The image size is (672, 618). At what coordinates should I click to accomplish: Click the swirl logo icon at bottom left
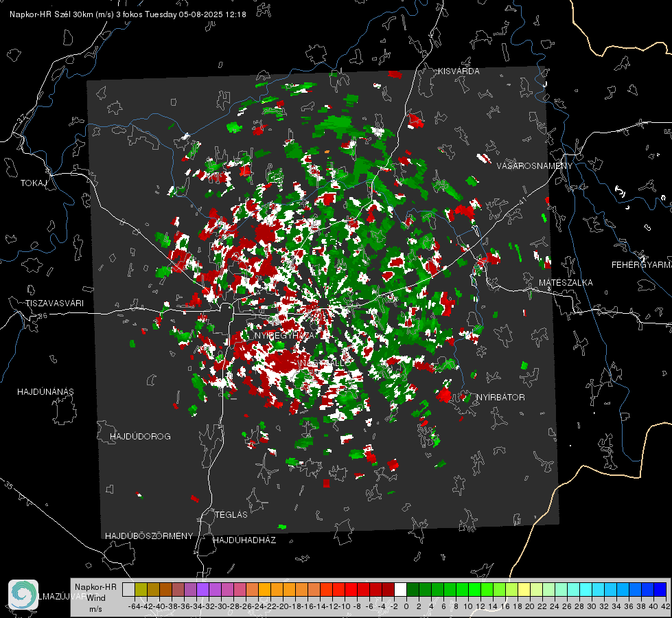(x=23, y=595)
